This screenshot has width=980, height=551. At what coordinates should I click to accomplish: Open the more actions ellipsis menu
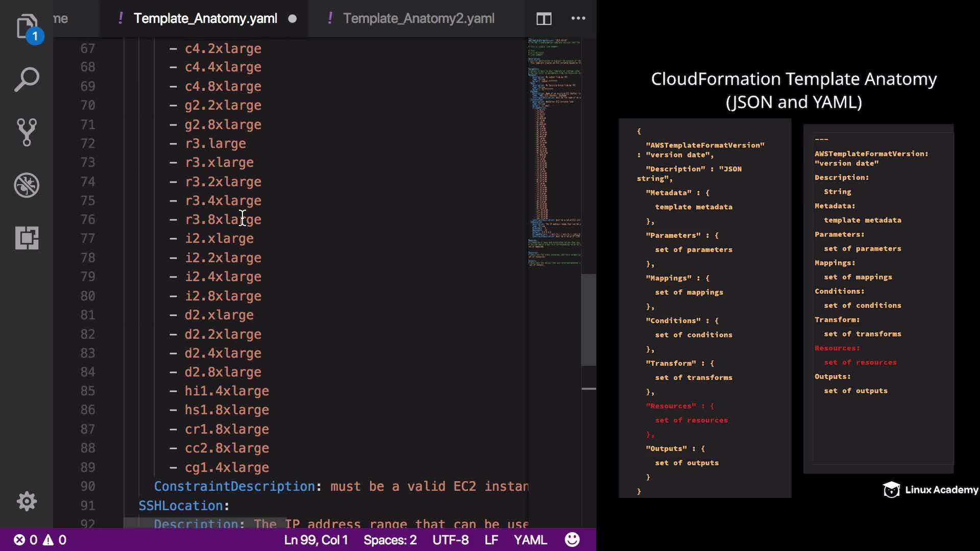[x=578, y=18]
